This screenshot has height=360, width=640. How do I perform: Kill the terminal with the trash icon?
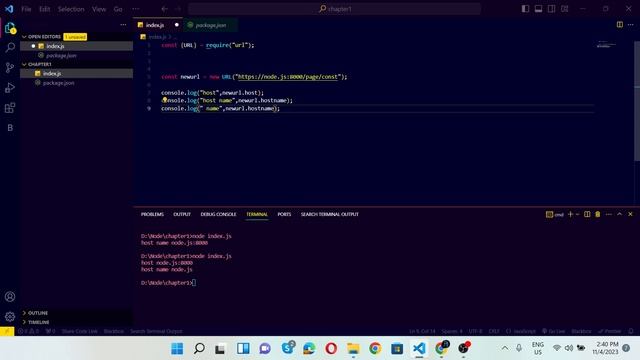tap(598, 214)
